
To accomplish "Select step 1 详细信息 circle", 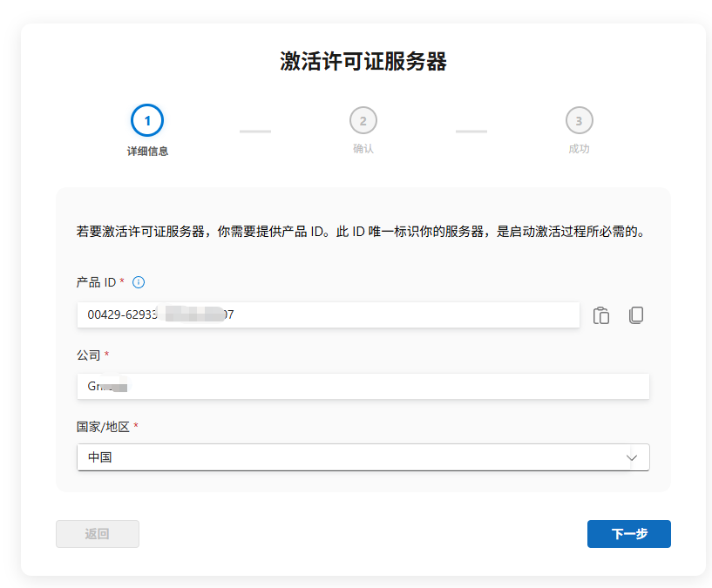I will click(147, 120).
